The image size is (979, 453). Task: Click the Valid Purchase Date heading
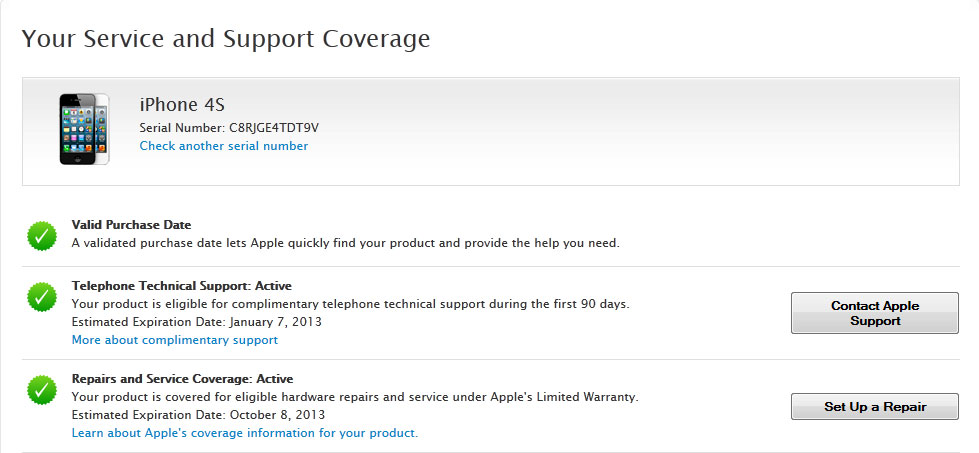click(131, 225)
